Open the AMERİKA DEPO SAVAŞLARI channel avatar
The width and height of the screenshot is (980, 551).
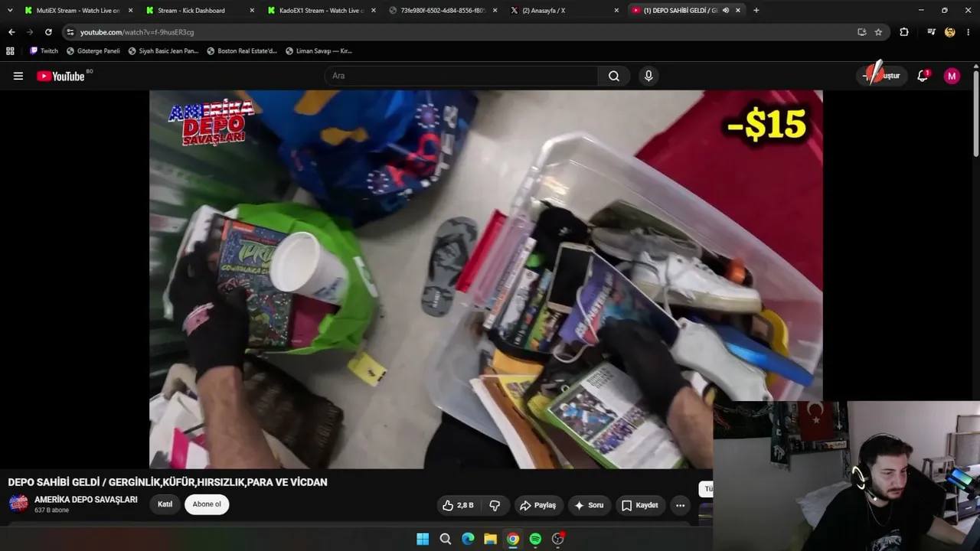[18, 504]
